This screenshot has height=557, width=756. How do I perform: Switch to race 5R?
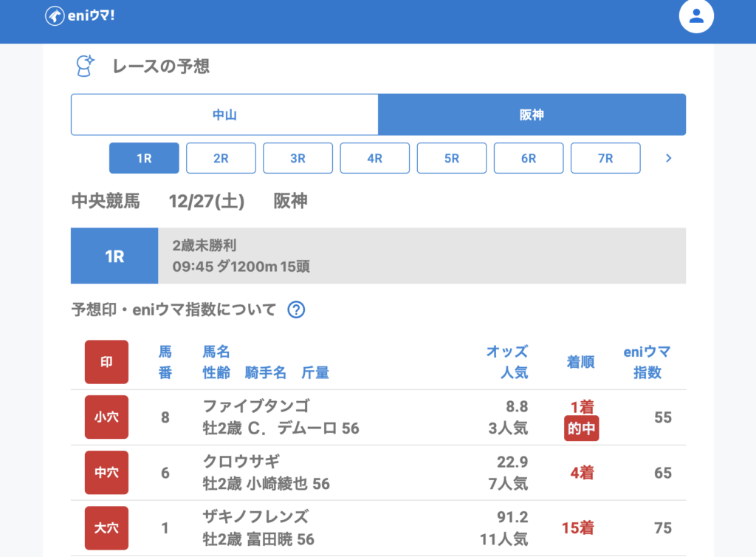click(452, 158)
